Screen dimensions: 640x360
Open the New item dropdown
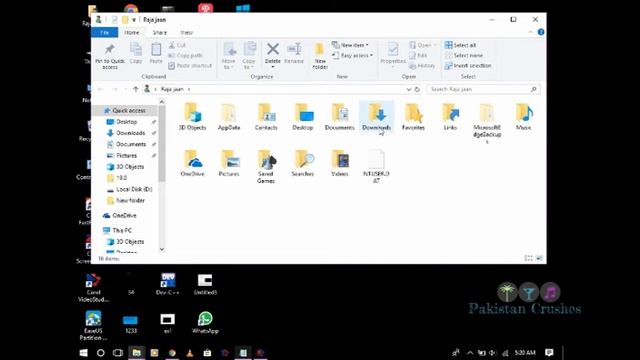coord(351,45)
